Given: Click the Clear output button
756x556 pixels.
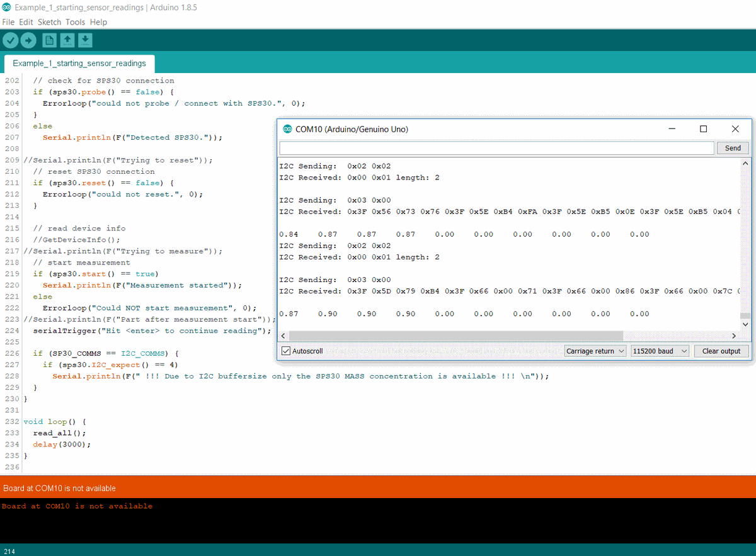Looking at the screenshot, I should [x=721, y=351].
